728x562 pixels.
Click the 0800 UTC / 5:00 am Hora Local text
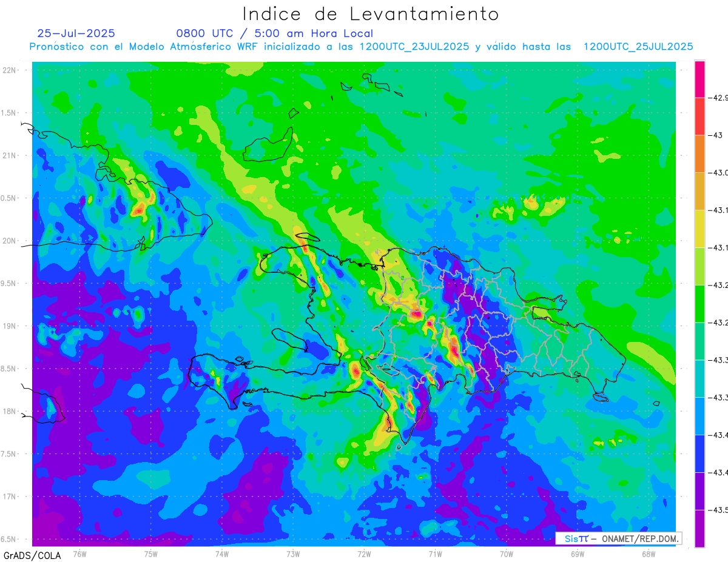[x=274, y=33]
